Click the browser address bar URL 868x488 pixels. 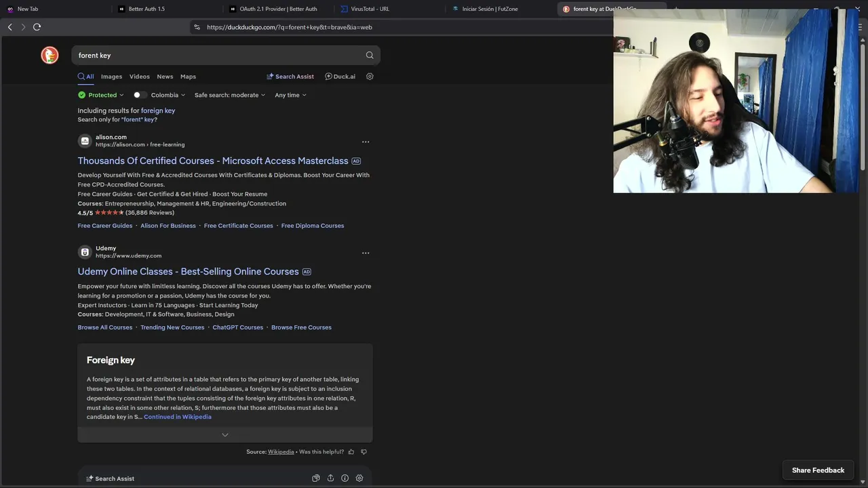click(290, 27)
